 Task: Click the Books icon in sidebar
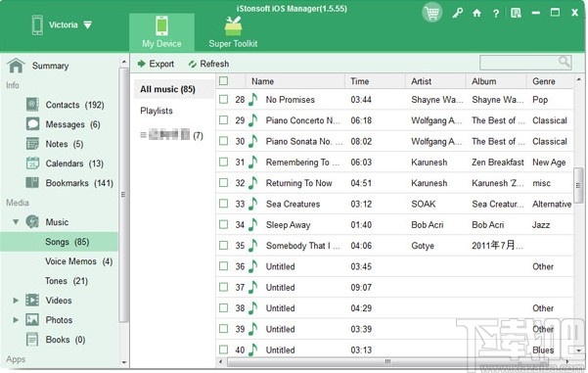click(32, 340)
